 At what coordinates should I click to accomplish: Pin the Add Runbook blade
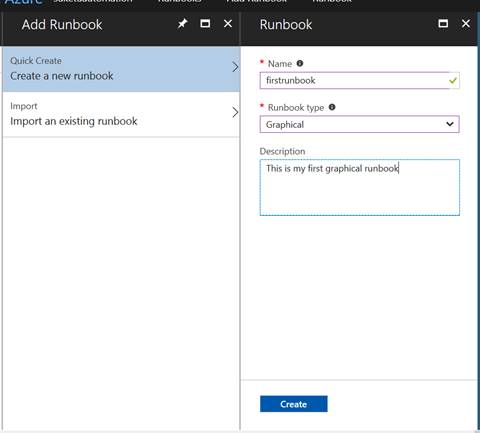click(x=182, y=24)
